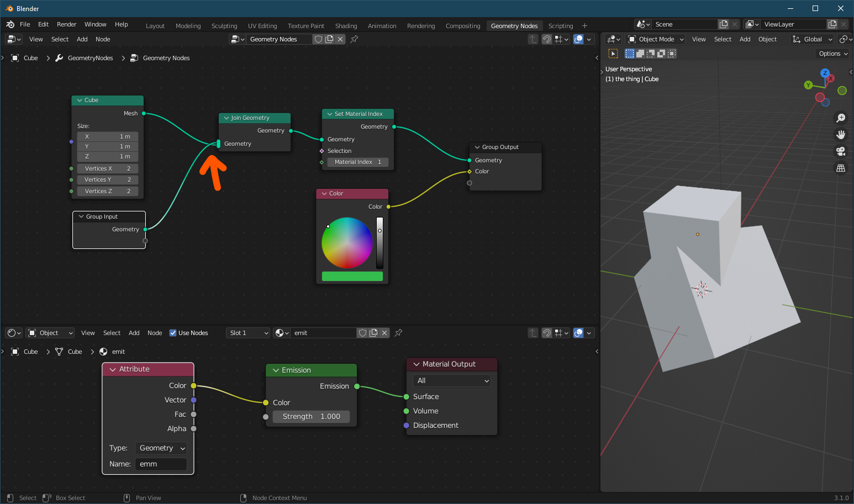The height and width of the screenshot is (504, 854).
Task: Click the brightness value bar beside color wheel
Action: (379, 243)
